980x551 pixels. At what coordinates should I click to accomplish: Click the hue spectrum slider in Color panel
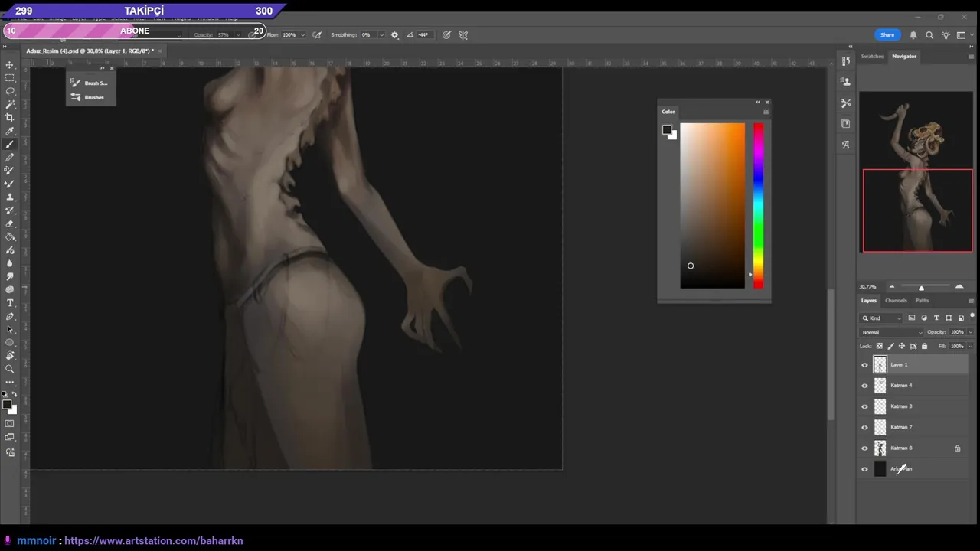(x=758, y=206)
